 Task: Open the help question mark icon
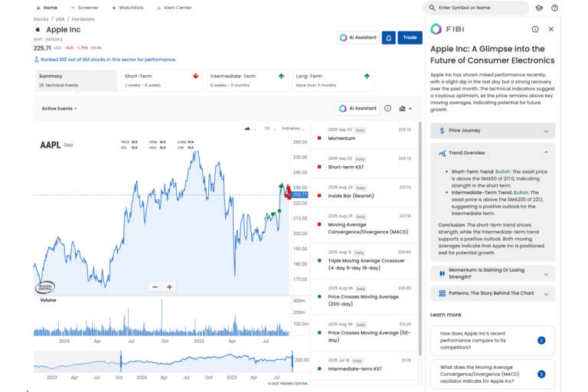pos(554,8)
